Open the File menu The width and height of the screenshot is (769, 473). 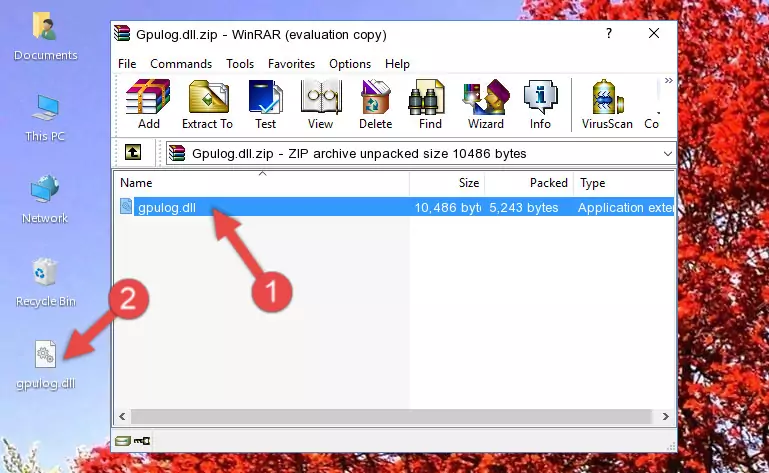(127, 64)
